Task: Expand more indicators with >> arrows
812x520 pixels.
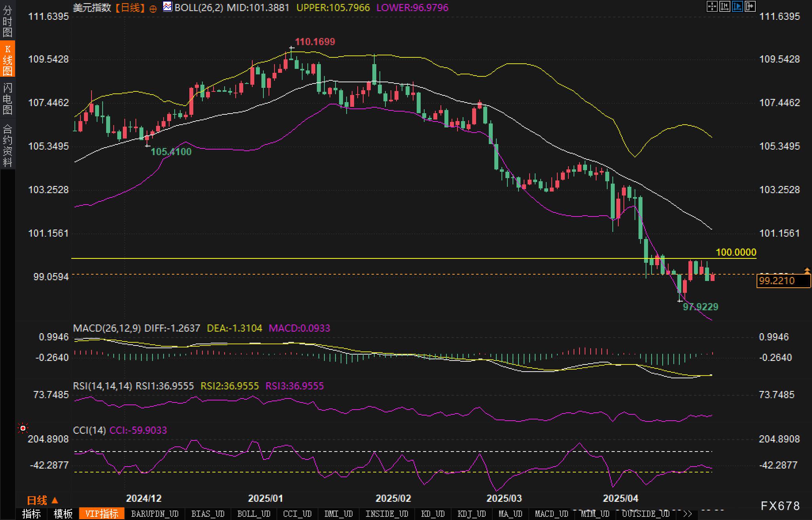Action: pos(687,514)
